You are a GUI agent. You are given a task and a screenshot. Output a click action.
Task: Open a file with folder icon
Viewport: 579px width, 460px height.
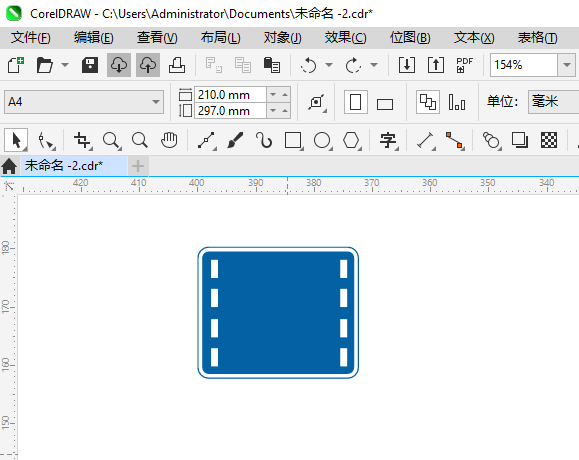[45, 65]
